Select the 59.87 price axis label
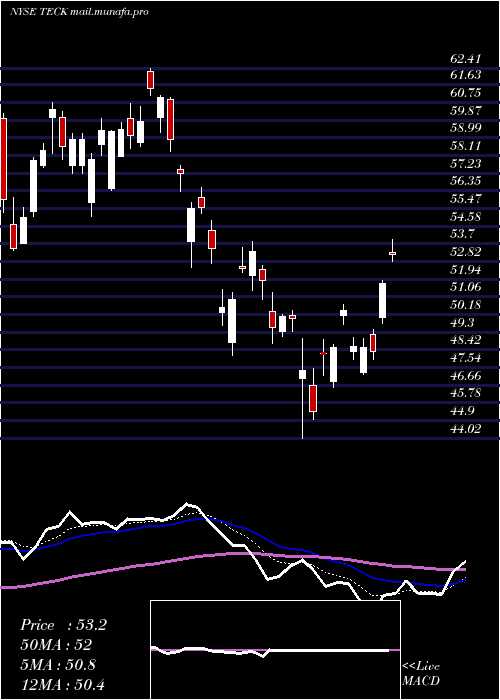 pos(465,111)
